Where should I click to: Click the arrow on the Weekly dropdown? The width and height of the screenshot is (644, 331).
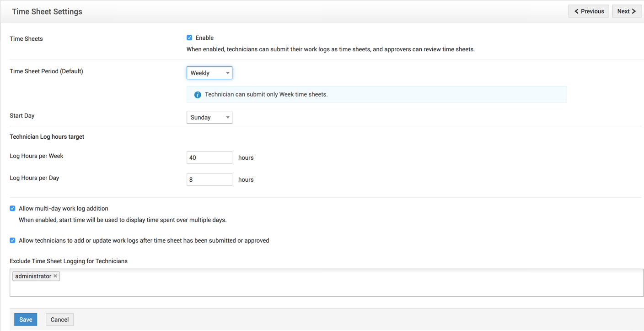point(227,73)
